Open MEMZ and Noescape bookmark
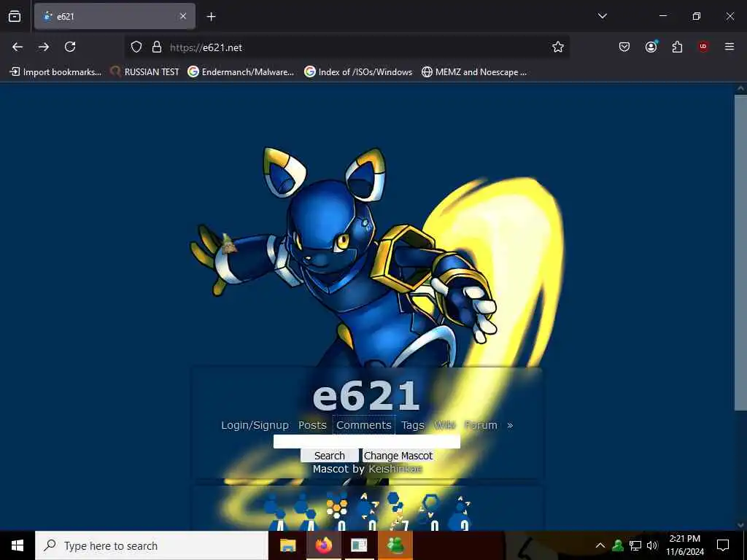 [x=474, y=72]
